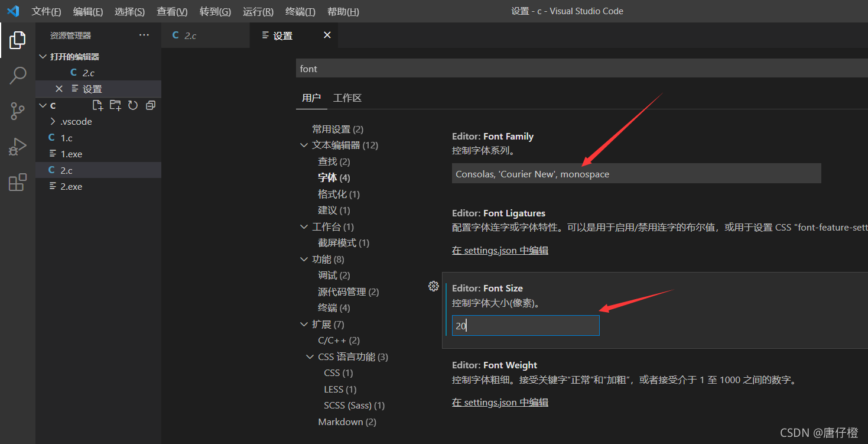Open Source Control view in activity bar
This screenshot has width=868, height=444.
pyautogui.click(x=18, y=111)
